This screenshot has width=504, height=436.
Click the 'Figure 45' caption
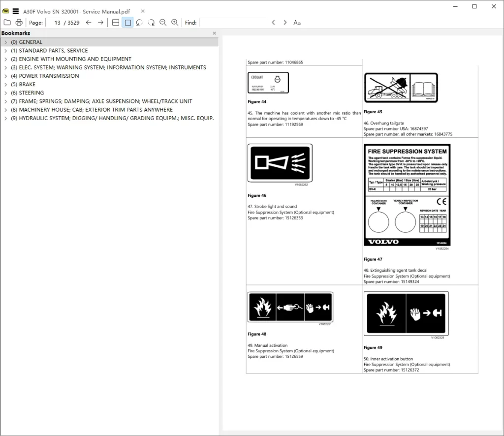[373, 112]
